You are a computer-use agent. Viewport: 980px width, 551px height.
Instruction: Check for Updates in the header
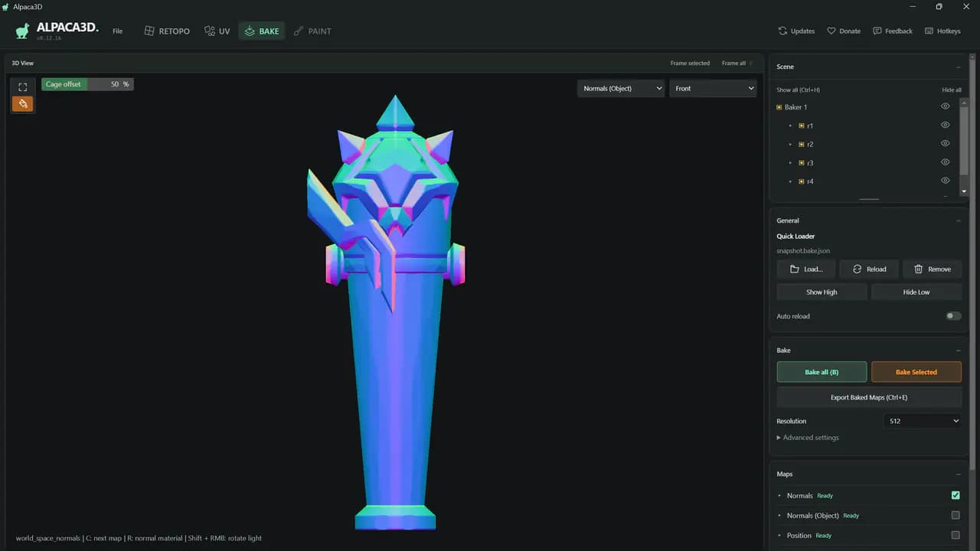796,31
